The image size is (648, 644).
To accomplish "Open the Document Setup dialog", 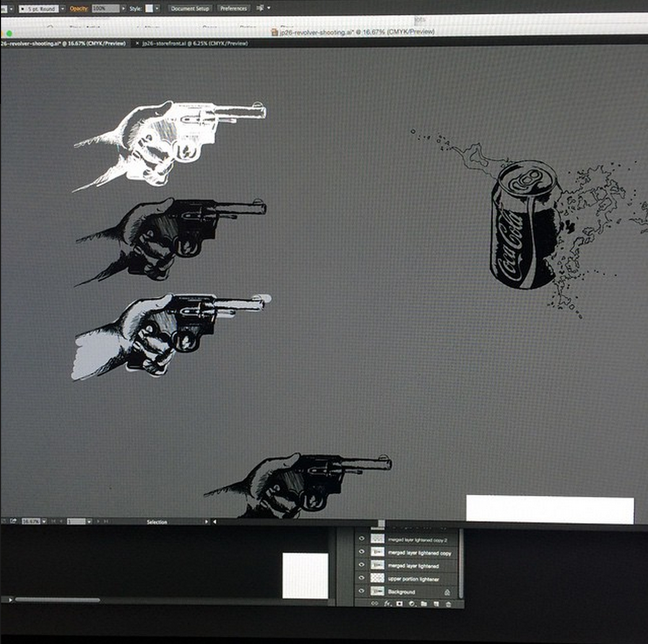I will 190,9.
